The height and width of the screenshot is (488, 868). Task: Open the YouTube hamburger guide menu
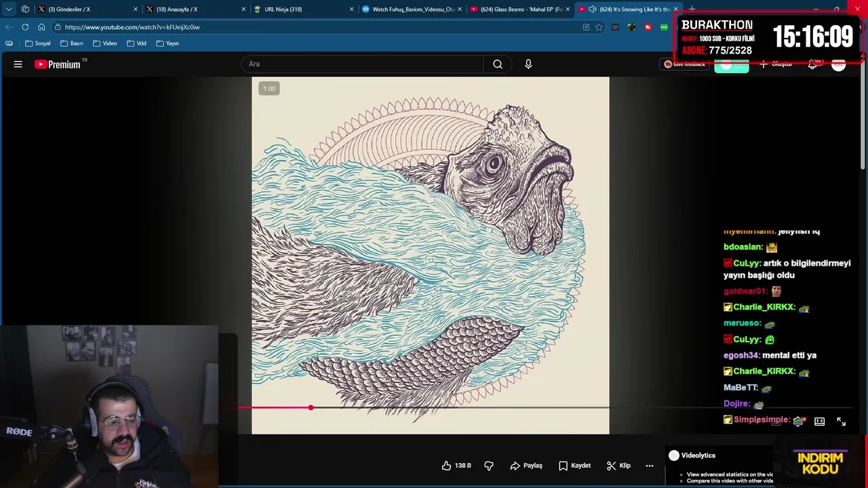(18, 64)
